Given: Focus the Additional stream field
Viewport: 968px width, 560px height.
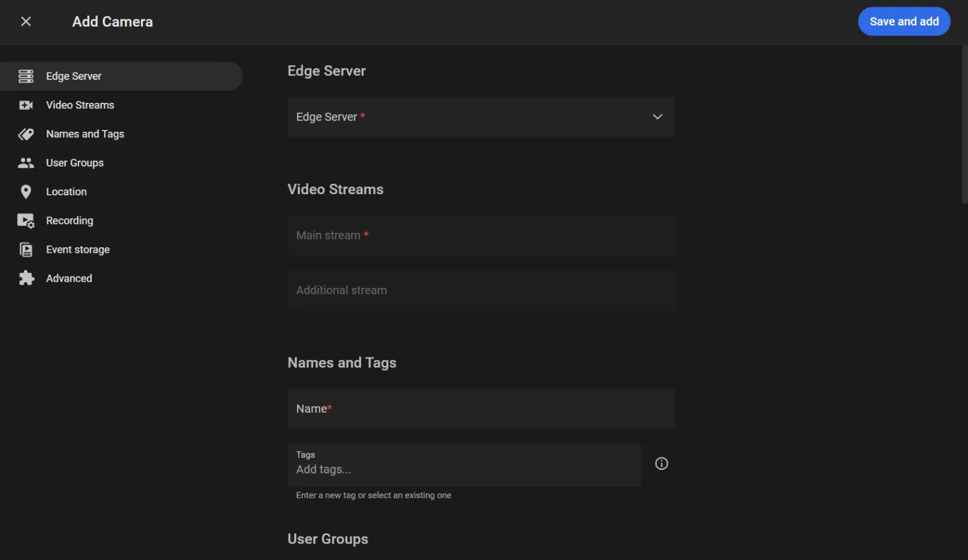Looking at the screenshot, I should (481, 290).
